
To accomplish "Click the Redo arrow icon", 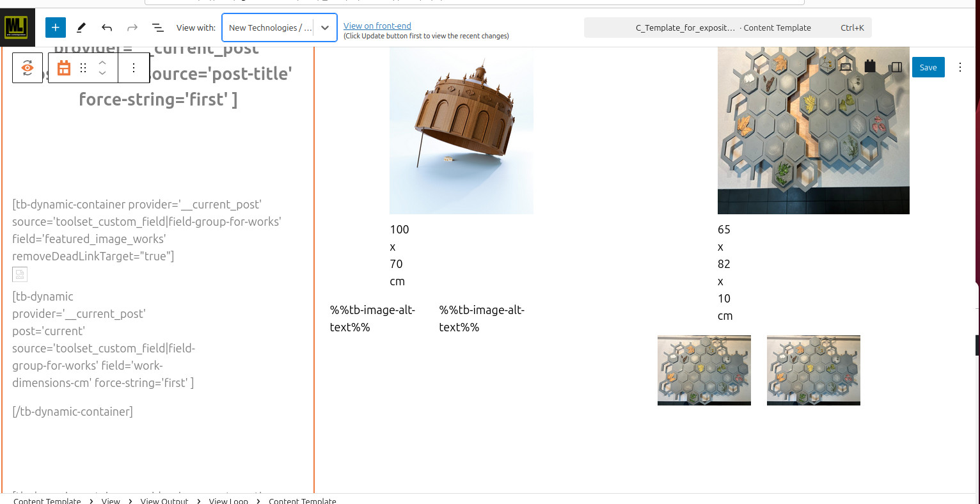I will pos(132,28).
